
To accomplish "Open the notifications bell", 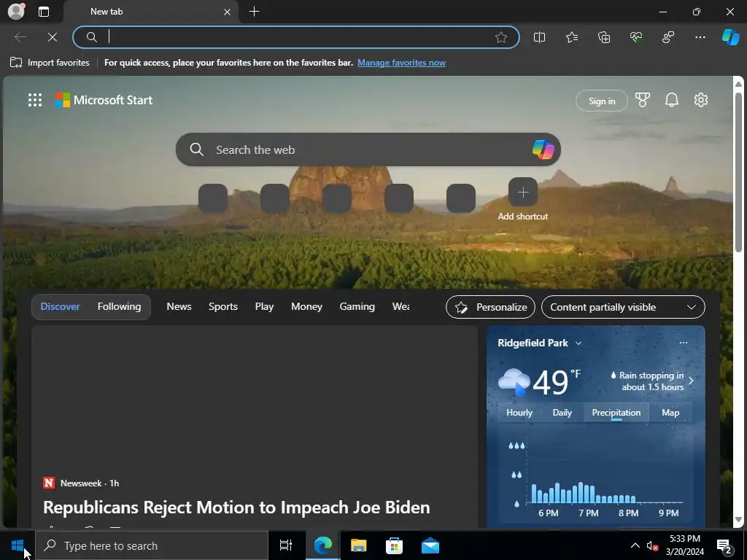I will pyautogui.click(x=672, y=100).
